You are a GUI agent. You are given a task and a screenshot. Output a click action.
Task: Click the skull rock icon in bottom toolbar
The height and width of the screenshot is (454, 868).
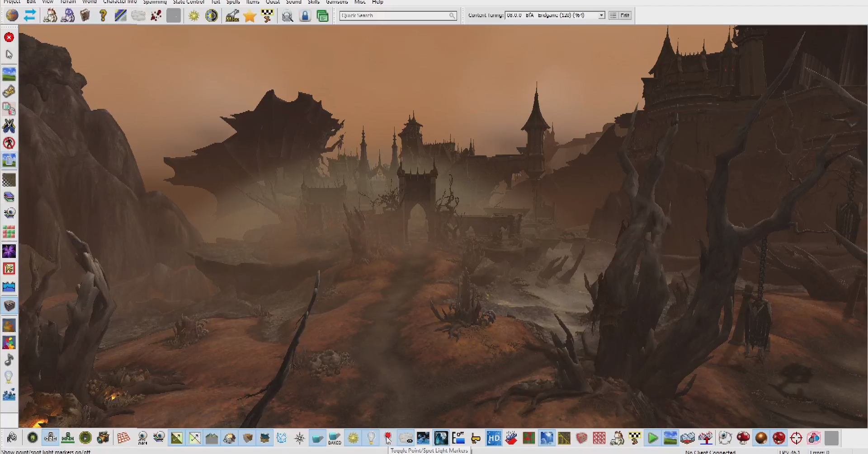tap(229, 438)
